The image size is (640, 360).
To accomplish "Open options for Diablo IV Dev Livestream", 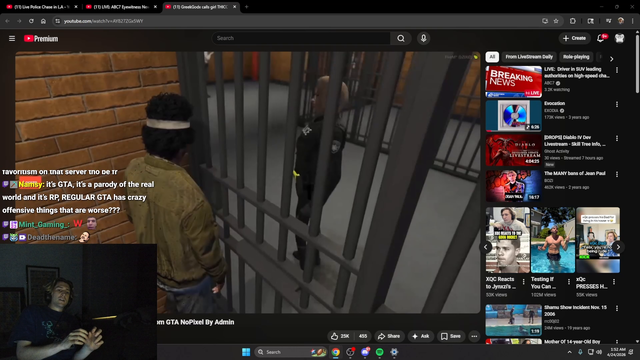I will pyautogui.click(x=617, y=139).
